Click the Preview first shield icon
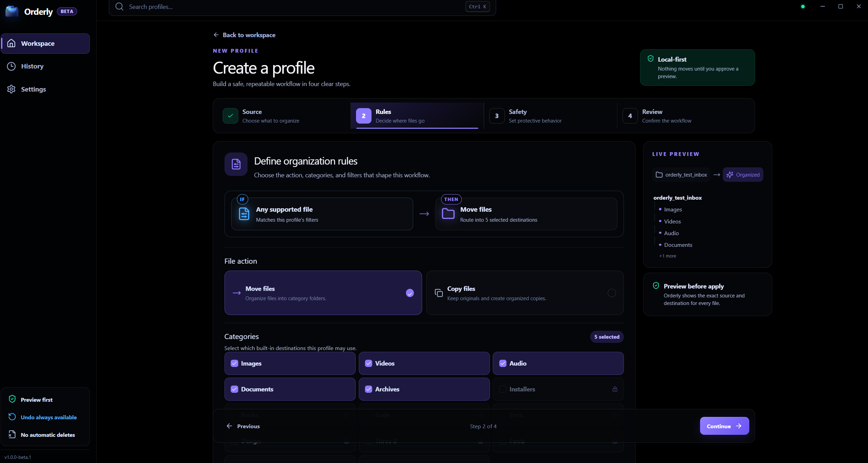This screenshot has width=868, height=463. point(12,399)
